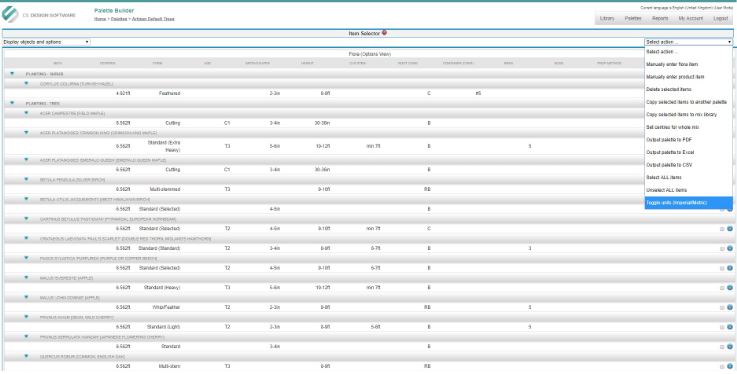This screenshot has height=374, width=737.
Task: Open the Reports navigation button
Action: (660, 18)
